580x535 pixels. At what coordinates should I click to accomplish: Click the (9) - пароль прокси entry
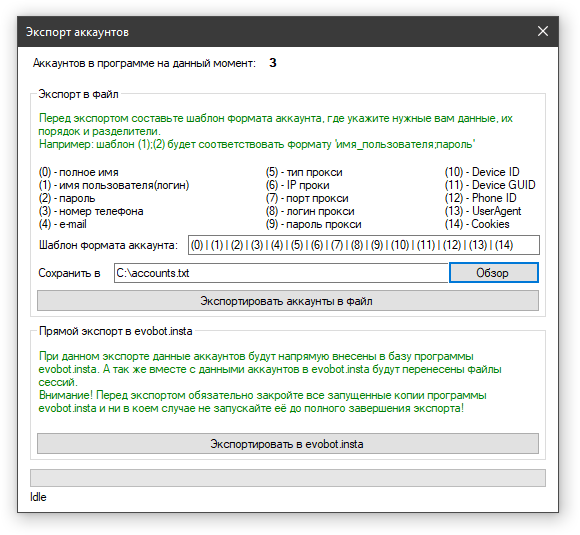click(314, 224)
